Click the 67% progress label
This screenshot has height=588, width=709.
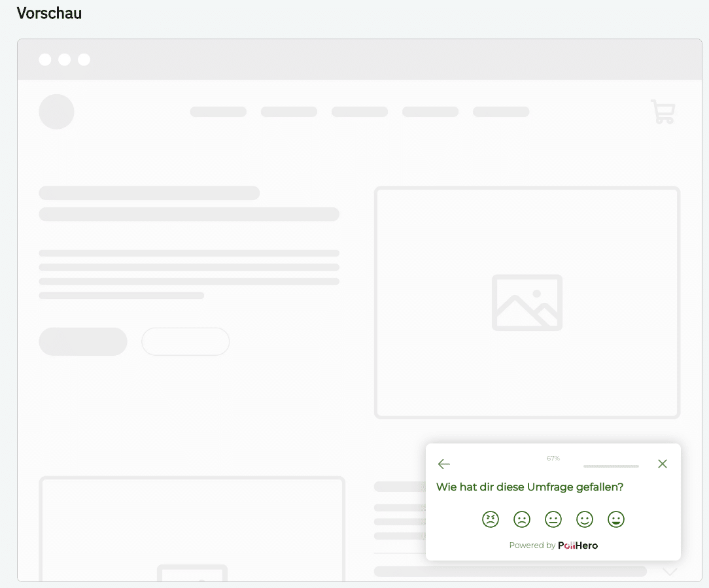click(x=553, y=458)
